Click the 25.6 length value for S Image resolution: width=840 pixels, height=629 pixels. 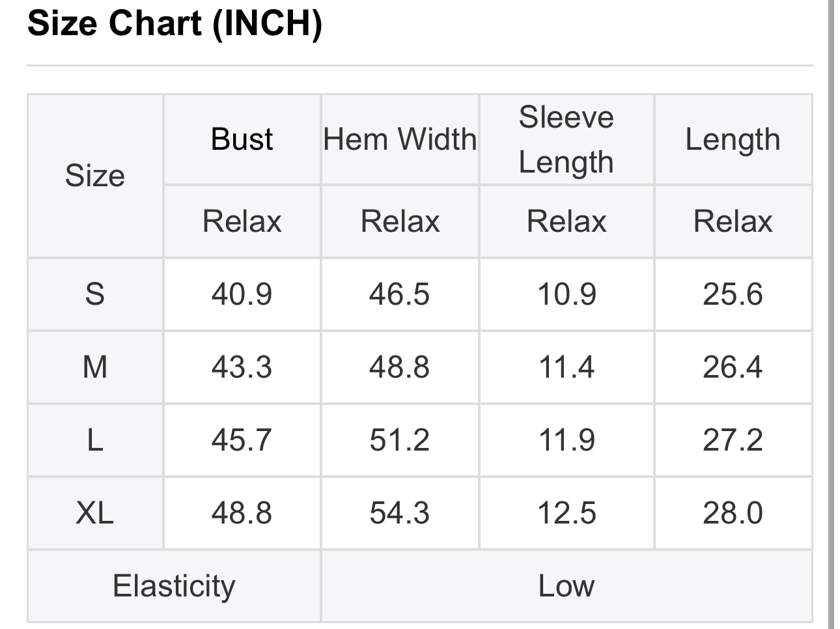[x=733, y=294]
